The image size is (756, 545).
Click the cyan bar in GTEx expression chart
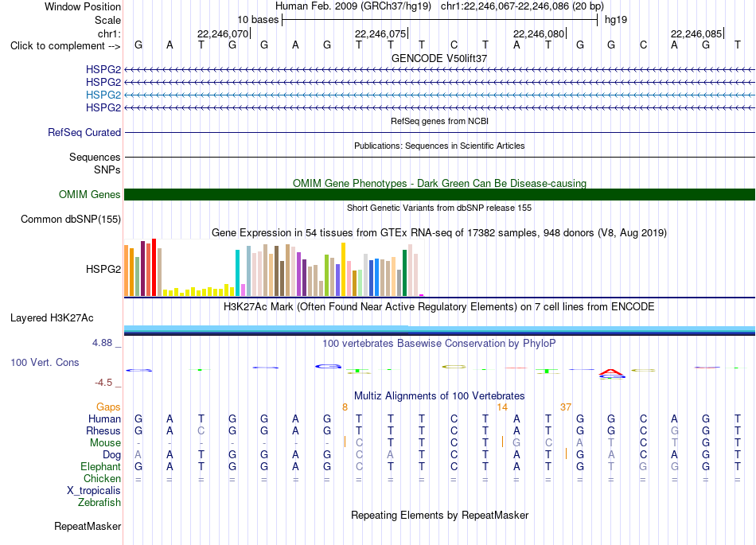pyautogui.click(x=237, y=273)
